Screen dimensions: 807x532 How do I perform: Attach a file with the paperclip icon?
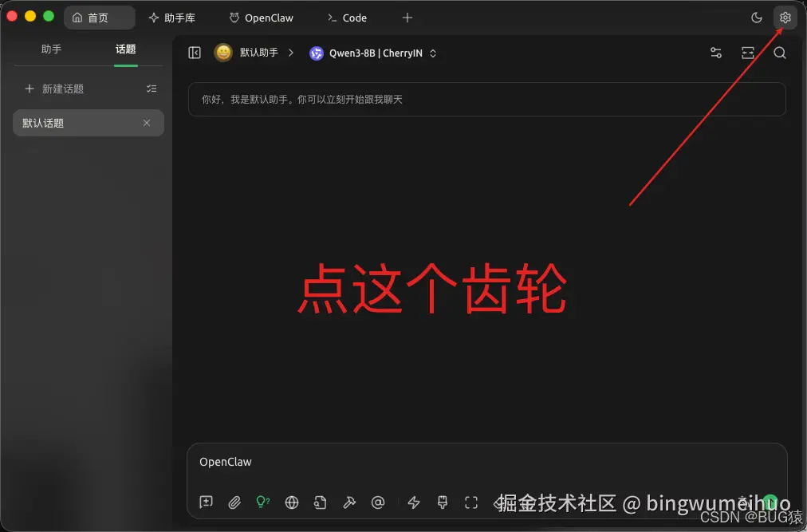(x=234, y=502)
